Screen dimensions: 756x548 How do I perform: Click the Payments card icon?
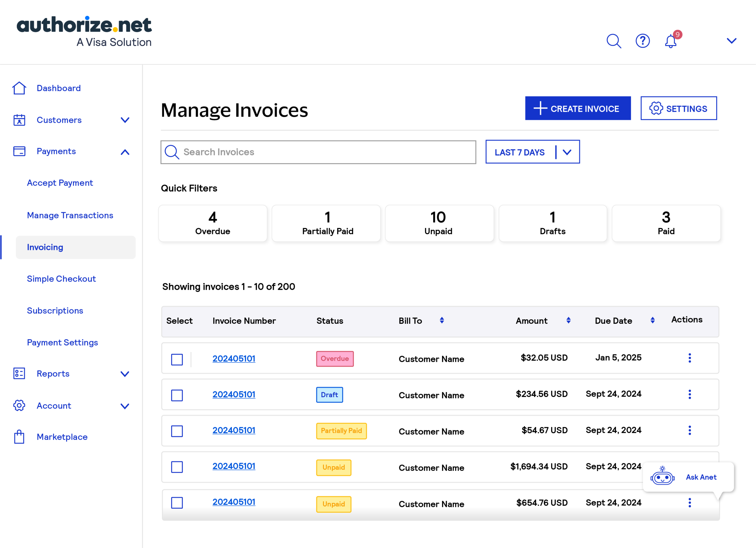(19, 151)
